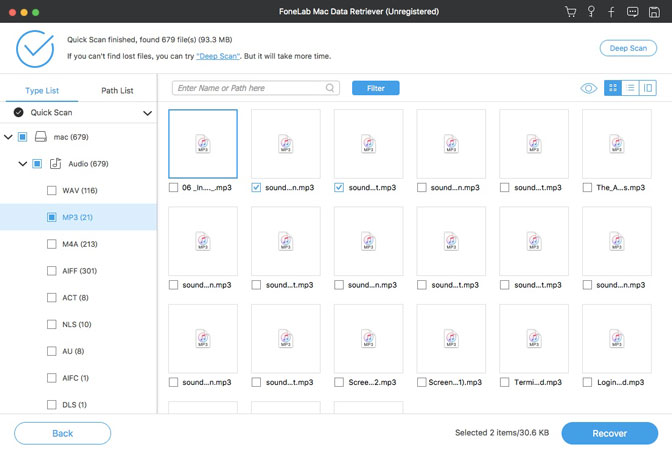This screenshot has width=672, height=454.
Task: Select The_A...s.mp3 file thumbnail
Action: [x=617, y=144]
